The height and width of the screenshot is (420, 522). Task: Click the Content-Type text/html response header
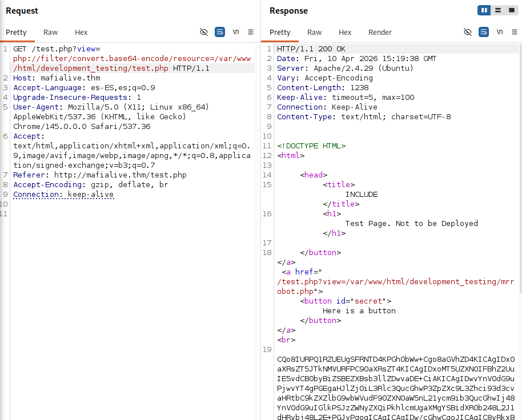[x=364, y=116]
